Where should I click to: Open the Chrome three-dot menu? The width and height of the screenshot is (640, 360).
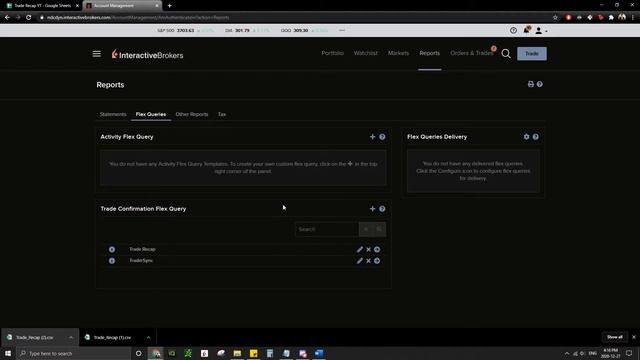tap(633, 18)
